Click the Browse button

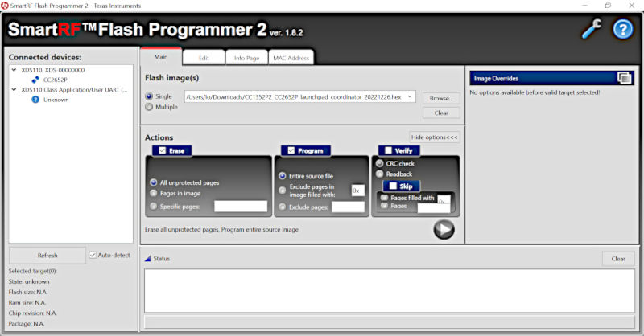(440, 97)
